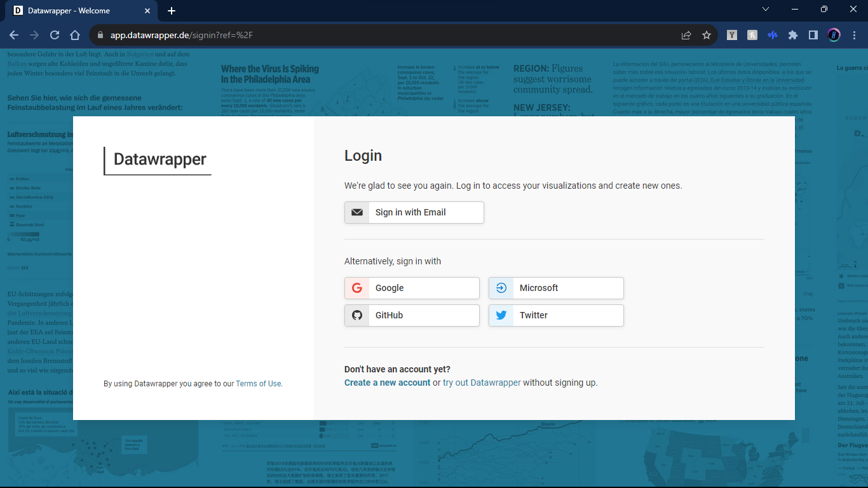The height and width of the screenshot is (488, 868).
Task: Click the blue squiggle extension icon
Action: coord(772,35)
